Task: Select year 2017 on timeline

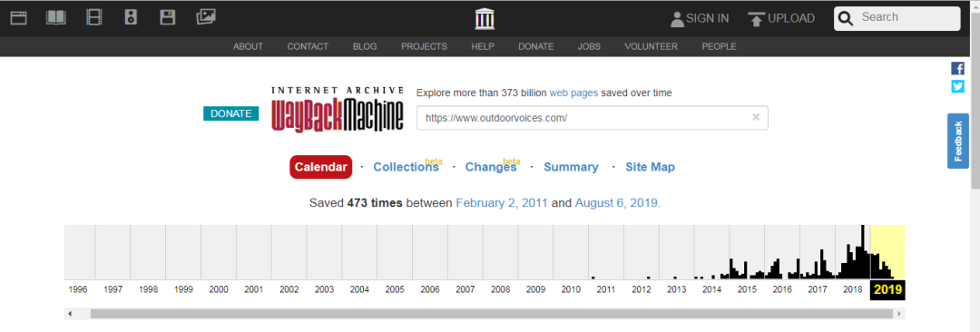Action: (818, 290)
